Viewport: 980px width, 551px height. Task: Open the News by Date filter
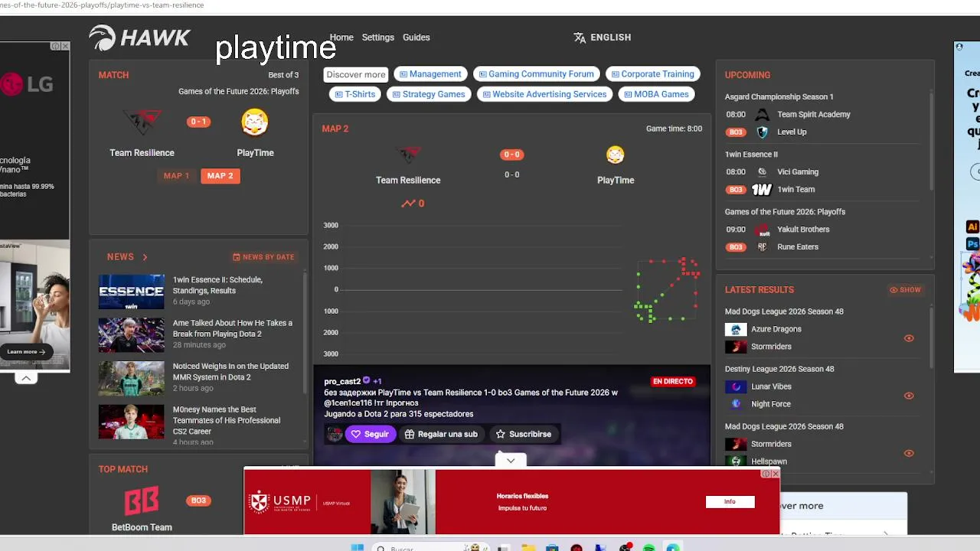coord(263,257)
